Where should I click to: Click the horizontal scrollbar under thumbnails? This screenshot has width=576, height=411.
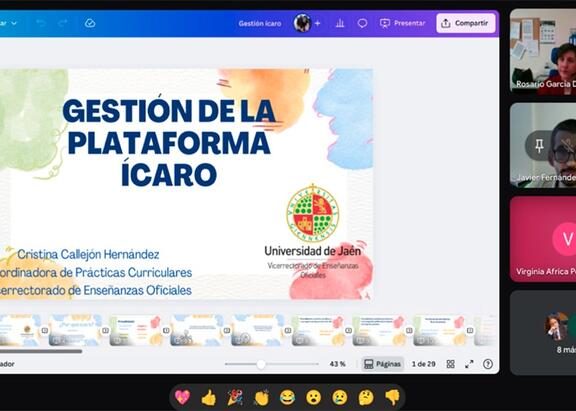click(41, 351)
